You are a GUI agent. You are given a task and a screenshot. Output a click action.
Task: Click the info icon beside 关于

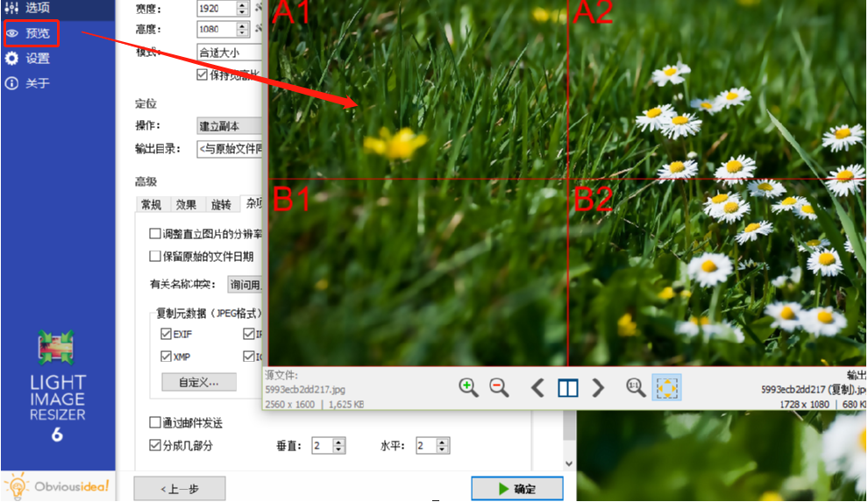pyautogui.click(x=11, y=83)
